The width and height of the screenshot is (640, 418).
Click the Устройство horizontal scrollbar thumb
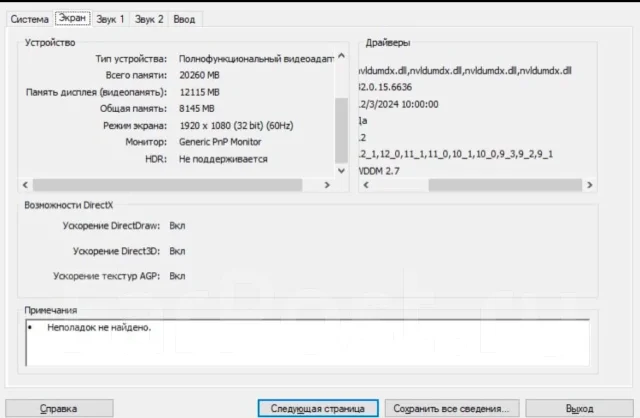pos(167,185)
